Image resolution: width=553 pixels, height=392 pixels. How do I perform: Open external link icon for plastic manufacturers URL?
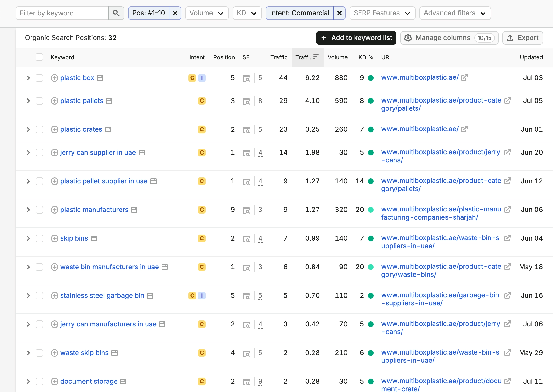pyautogui.click(x=508, y=209)
